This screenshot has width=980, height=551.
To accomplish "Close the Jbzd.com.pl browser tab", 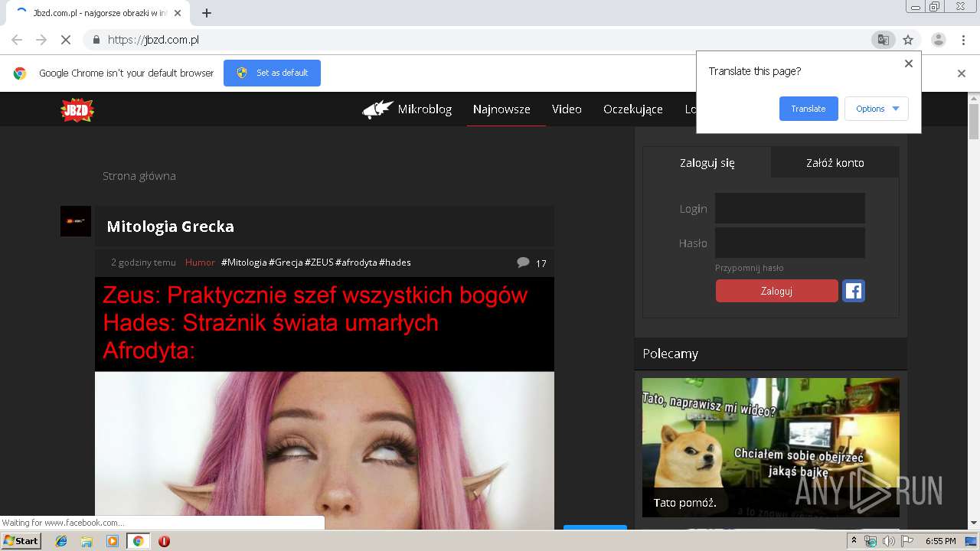I will tap(178, 13).
